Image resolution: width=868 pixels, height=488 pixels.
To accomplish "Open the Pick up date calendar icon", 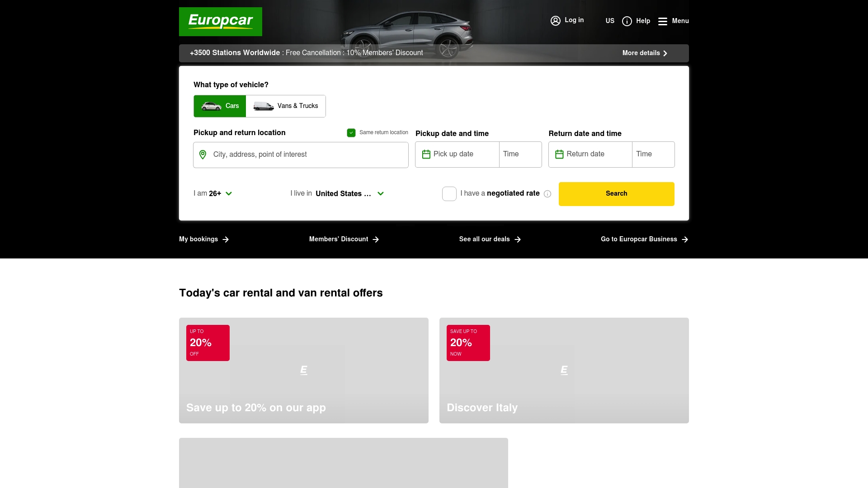I will click(425, 154).
